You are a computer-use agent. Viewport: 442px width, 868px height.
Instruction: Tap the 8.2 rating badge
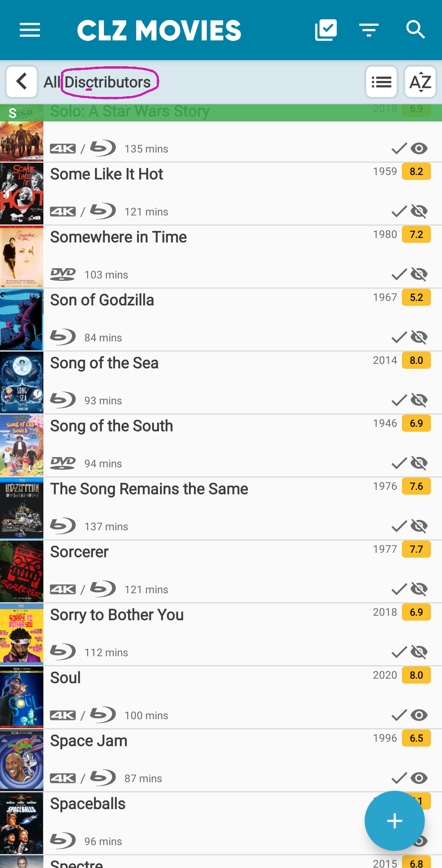click(x=416, y=171)
